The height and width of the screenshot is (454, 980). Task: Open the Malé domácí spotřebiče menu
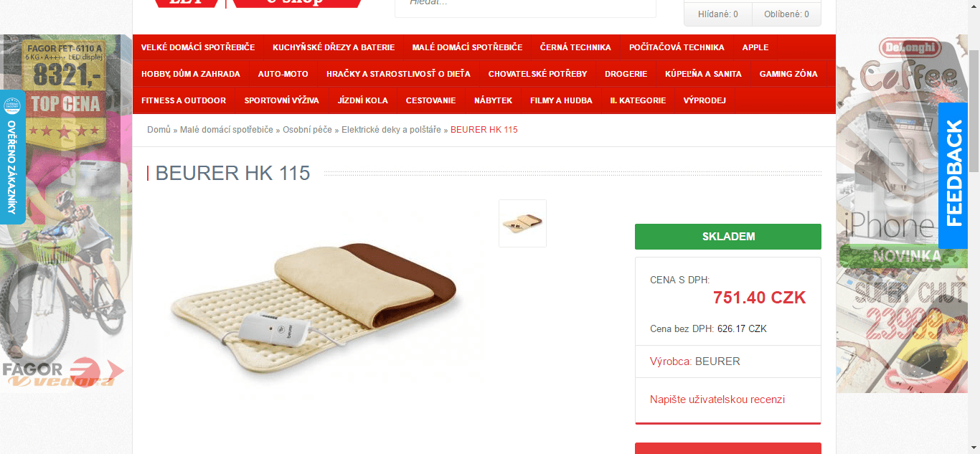[x=467, y=47]
